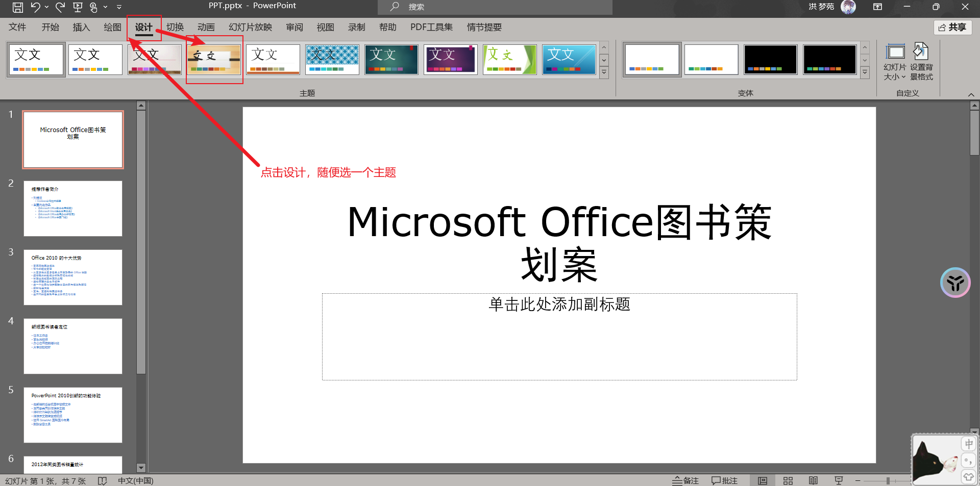This screenshot has height=486, width=980.
Task: Select slide 1 thumbnail in the panel
Action: [x=73, y=139]
